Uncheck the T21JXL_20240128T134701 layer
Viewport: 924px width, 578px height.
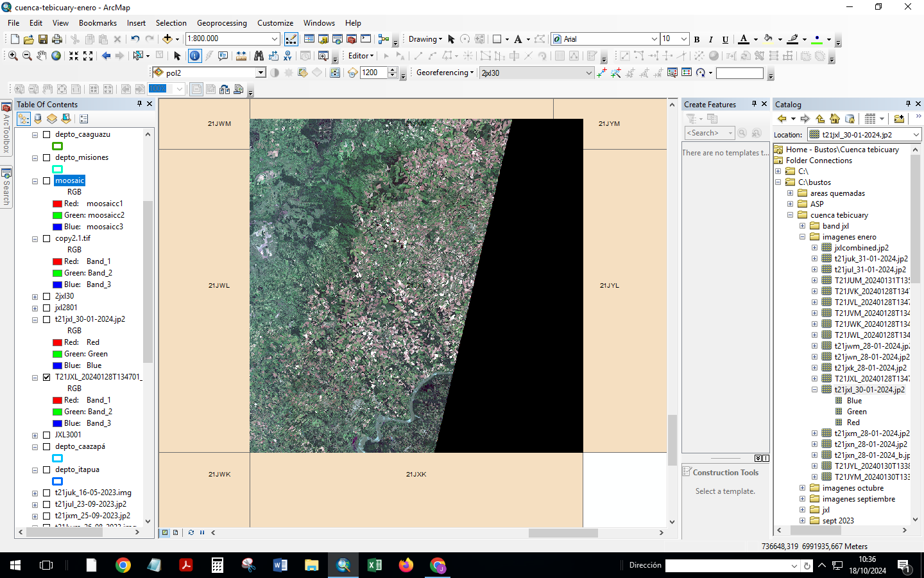tap(46, 378)
